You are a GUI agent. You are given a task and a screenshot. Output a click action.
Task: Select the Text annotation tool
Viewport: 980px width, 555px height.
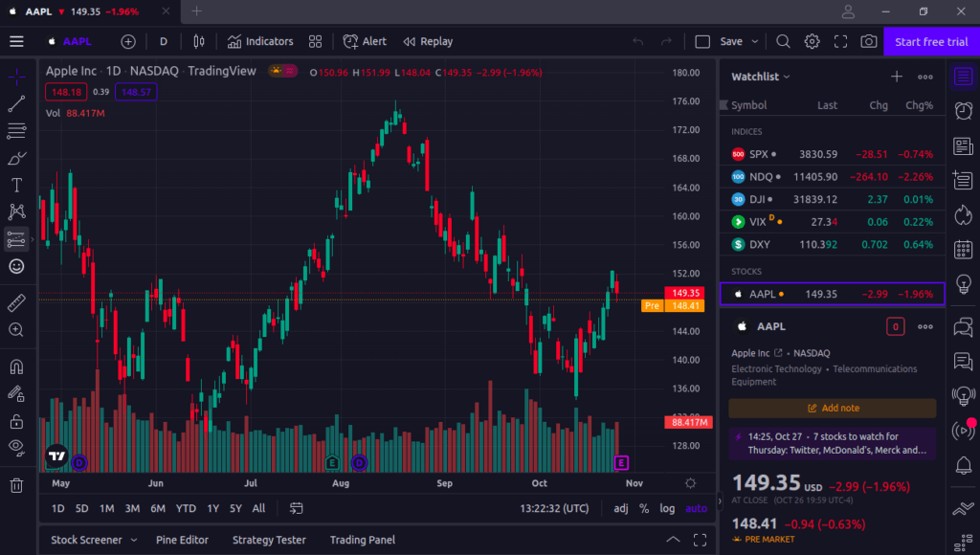[17, 185]
